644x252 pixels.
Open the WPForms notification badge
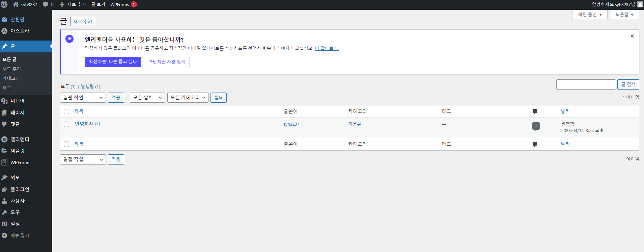pos(134,4)
